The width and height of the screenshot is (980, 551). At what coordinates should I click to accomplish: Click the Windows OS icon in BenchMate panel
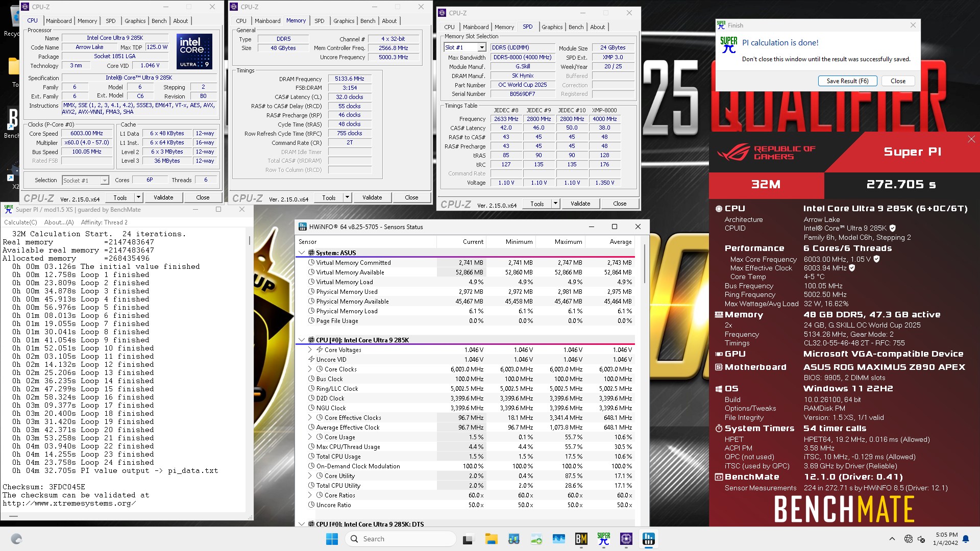pyautogui.click(x=719, y=389)
